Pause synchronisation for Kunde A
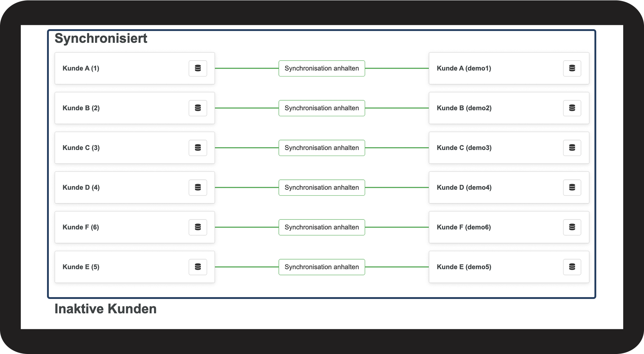The width and height of the screenshot is (644, 354). (321, 69)
